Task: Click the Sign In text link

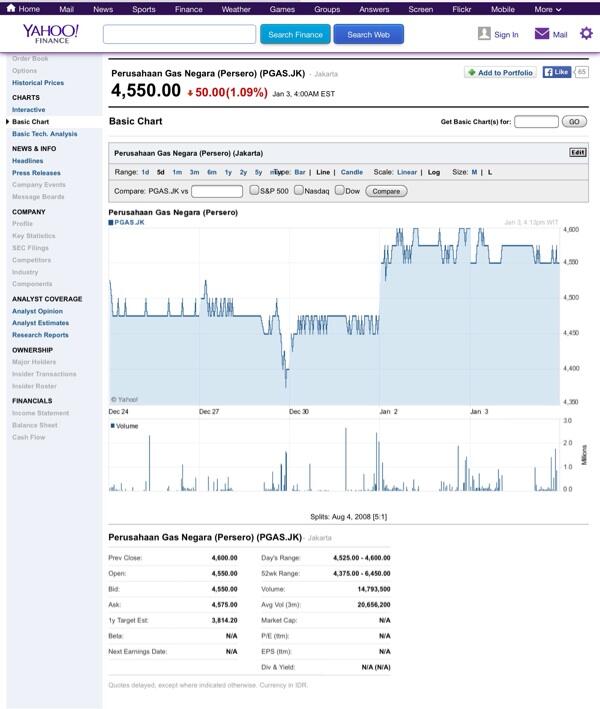Action: (x=506, y=34)
